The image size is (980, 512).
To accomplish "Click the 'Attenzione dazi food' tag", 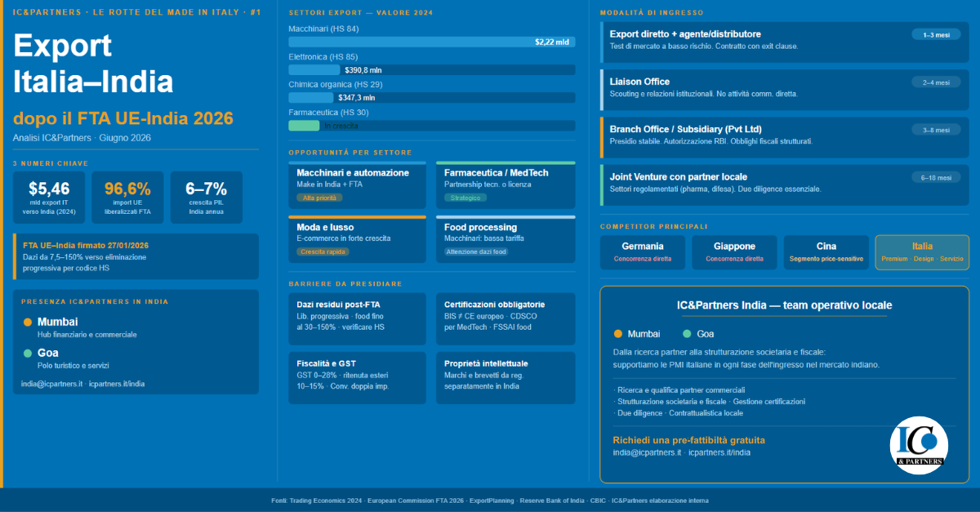I will pos(476,252).
